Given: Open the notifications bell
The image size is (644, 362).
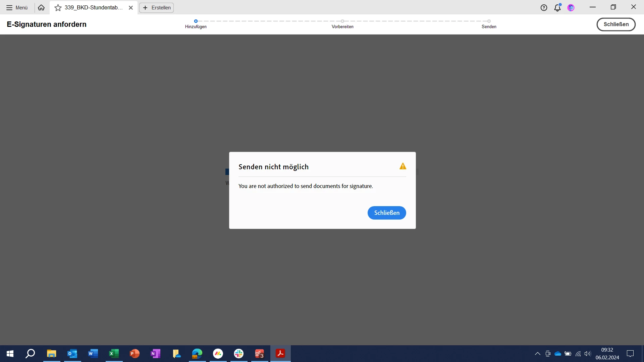Looking at the screenshot, I should click(557, 7).
